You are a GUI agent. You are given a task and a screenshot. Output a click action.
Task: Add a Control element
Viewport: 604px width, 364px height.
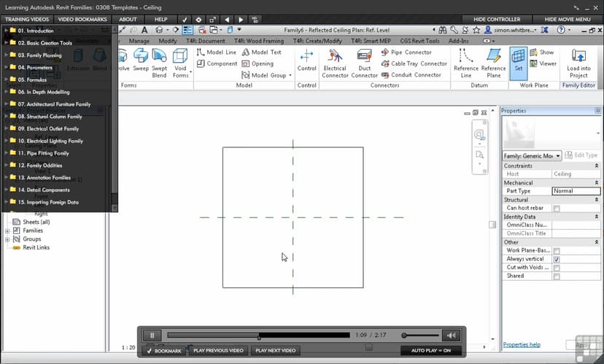point(306,60)
